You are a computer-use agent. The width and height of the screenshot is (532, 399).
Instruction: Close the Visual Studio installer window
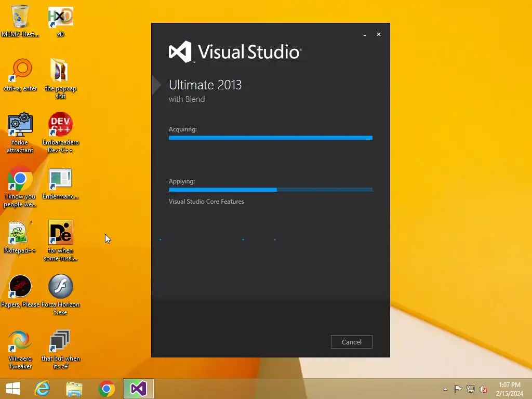coord(379,34)
